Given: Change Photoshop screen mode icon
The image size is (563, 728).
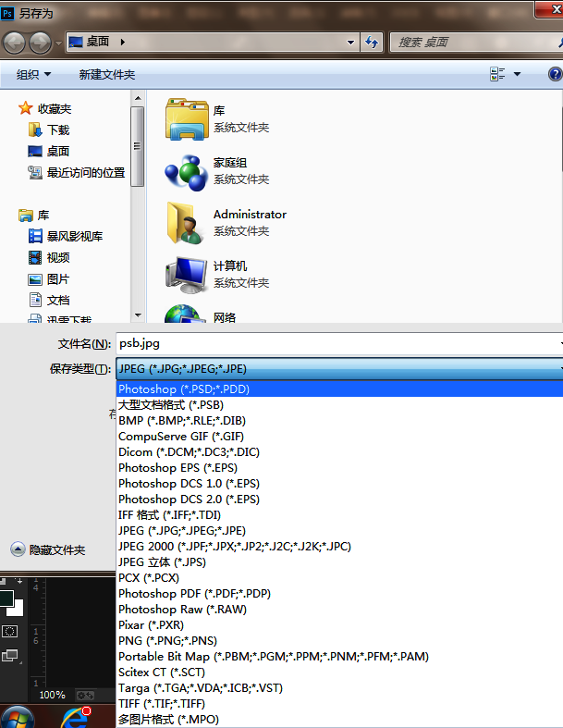Looking at the screenshot, I should coord(10,655).
